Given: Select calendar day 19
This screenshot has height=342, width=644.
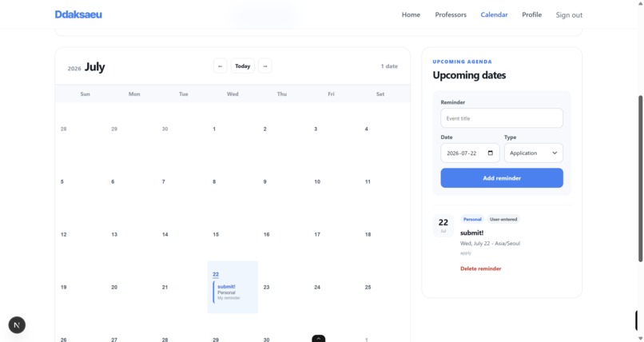Looking at the screenshot, I should [x=64, y=288].
